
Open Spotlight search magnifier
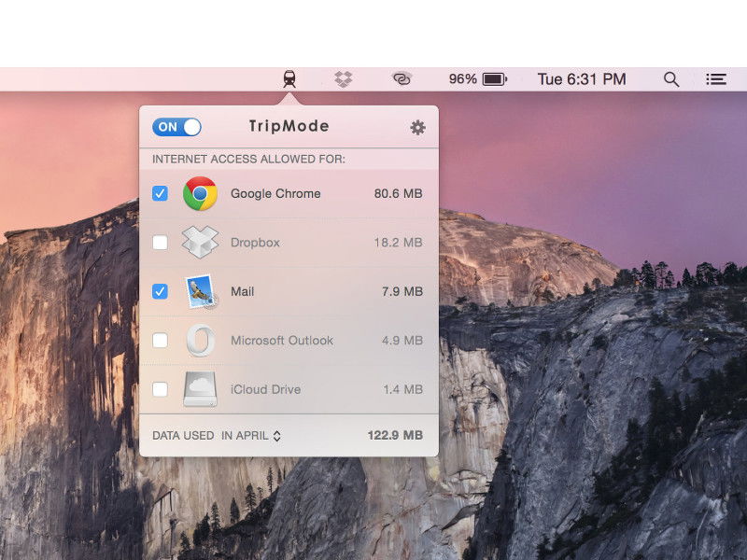(671, 79)
